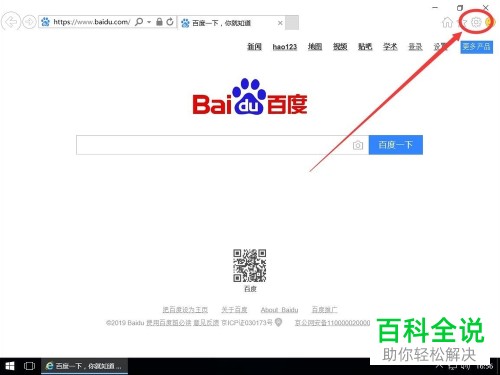
Task: Click the 把百度设为主页 link
Action: pos(185,310)
